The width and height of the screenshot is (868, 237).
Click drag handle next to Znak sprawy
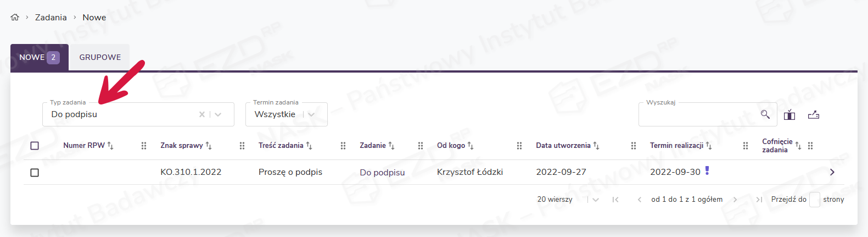tap(242, 146)
